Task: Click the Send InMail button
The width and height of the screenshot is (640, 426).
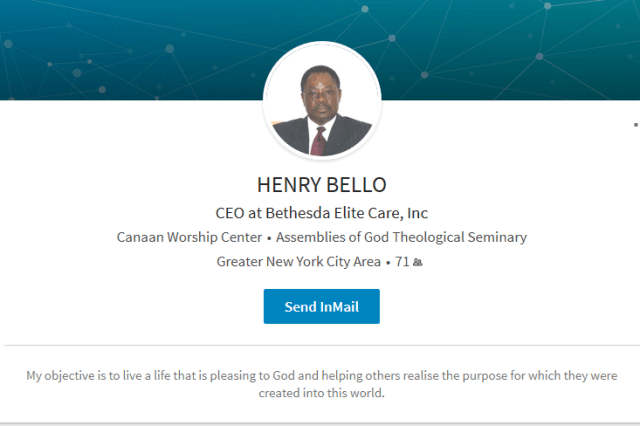Action: (321, 307)
